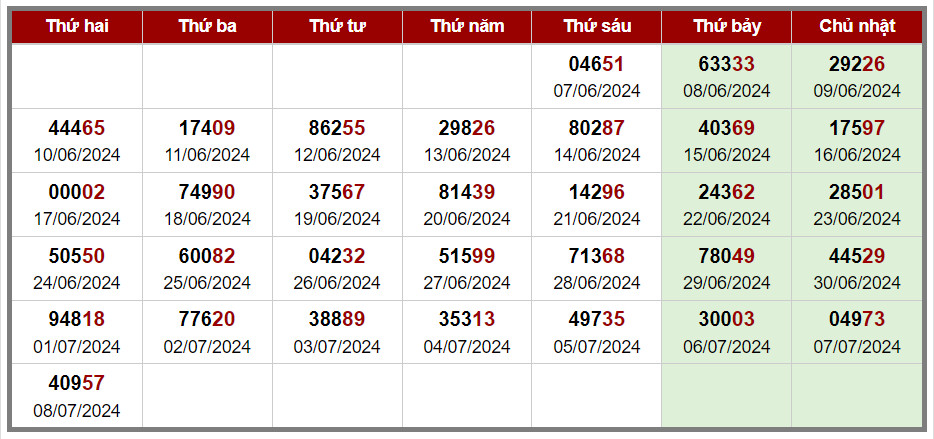This screenshot has height=439, width=934.
Task: Select the Thứ ba column header
Action: pos(207,26)
